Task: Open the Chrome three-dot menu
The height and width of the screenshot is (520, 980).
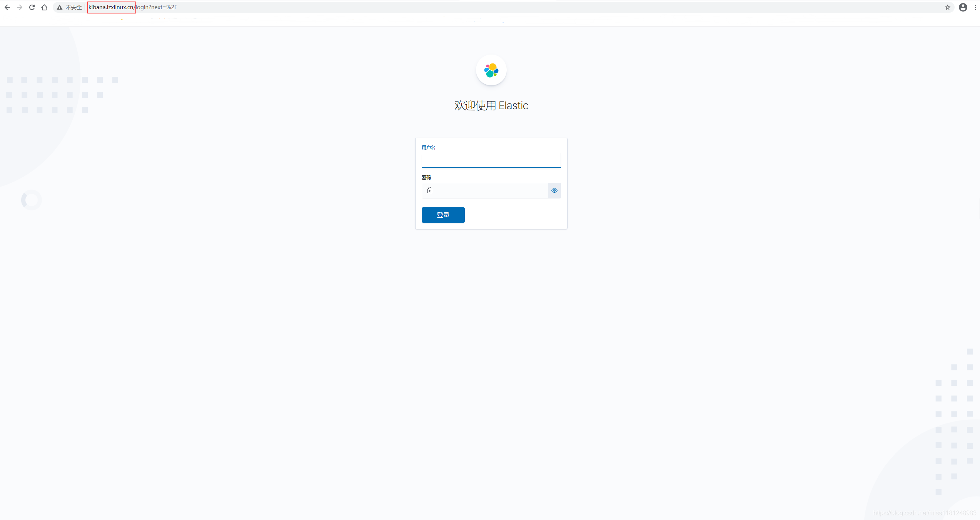Action: tap(975, 7)
